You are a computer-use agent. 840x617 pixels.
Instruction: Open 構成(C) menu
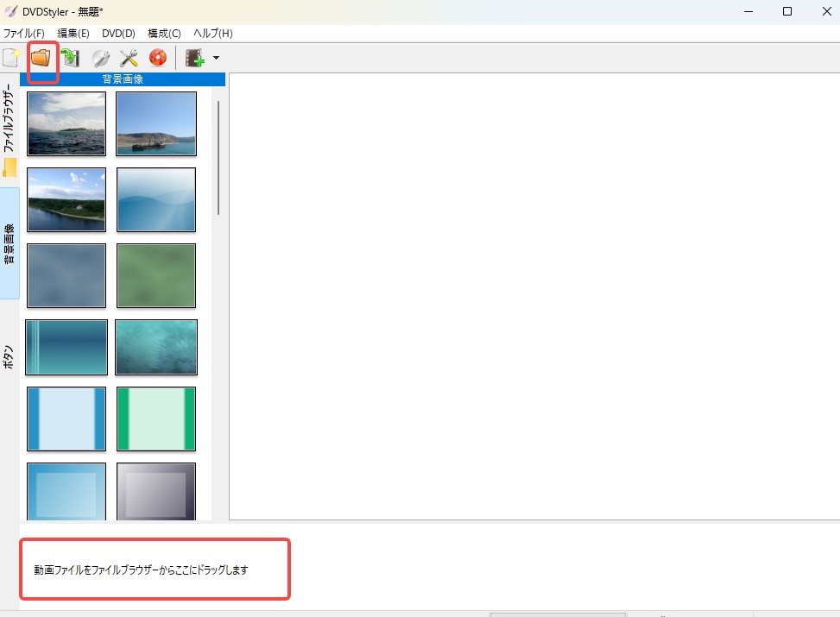point(165,33)
